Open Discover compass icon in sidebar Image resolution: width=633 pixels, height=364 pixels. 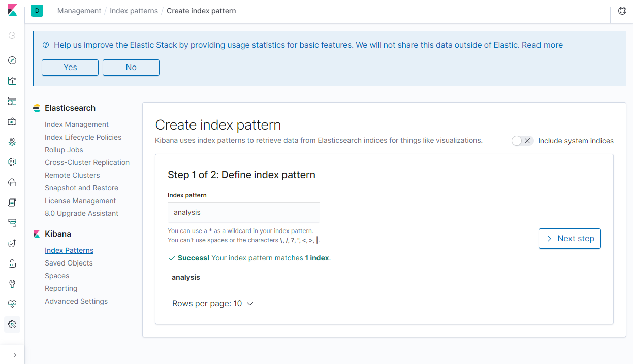pos(12,60)
